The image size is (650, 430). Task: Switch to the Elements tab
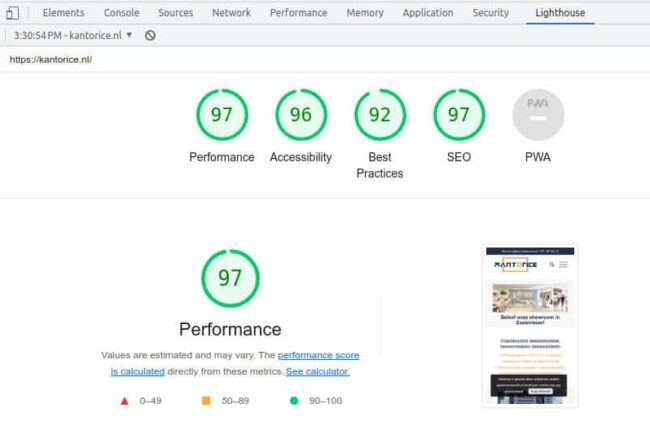coord(63,13)
